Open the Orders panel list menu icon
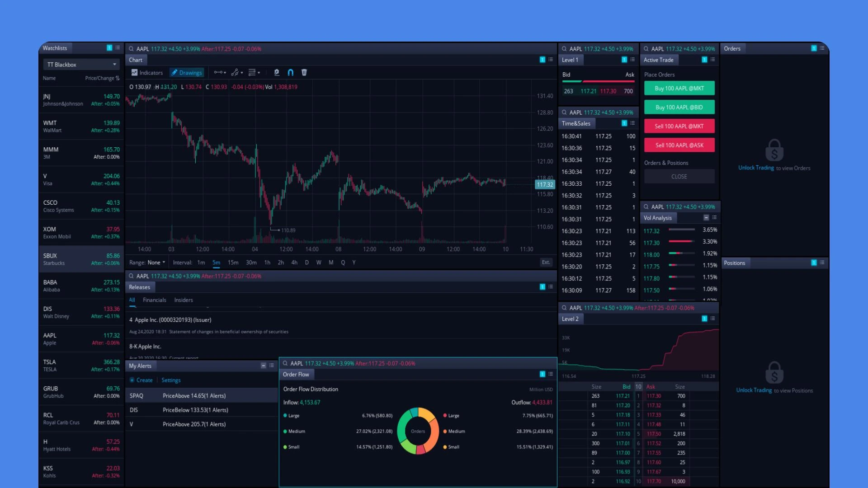Screen dimensions: 868x488 (822, 48)
